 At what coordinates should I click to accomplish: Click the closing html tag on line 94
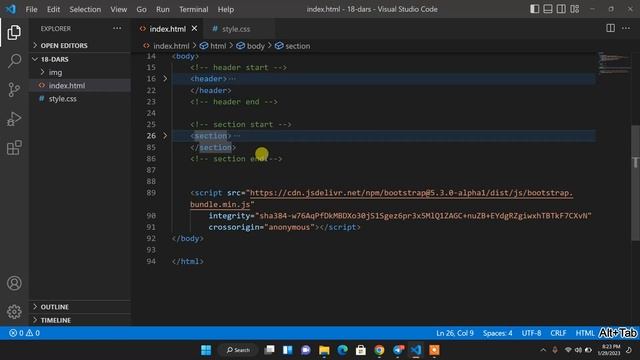coord(187,261)
